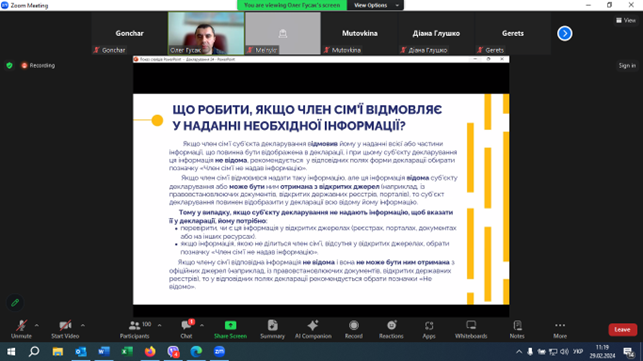Leave the meeting with red Leave button
Screen dimensions: 643x361
click(622, 329)
